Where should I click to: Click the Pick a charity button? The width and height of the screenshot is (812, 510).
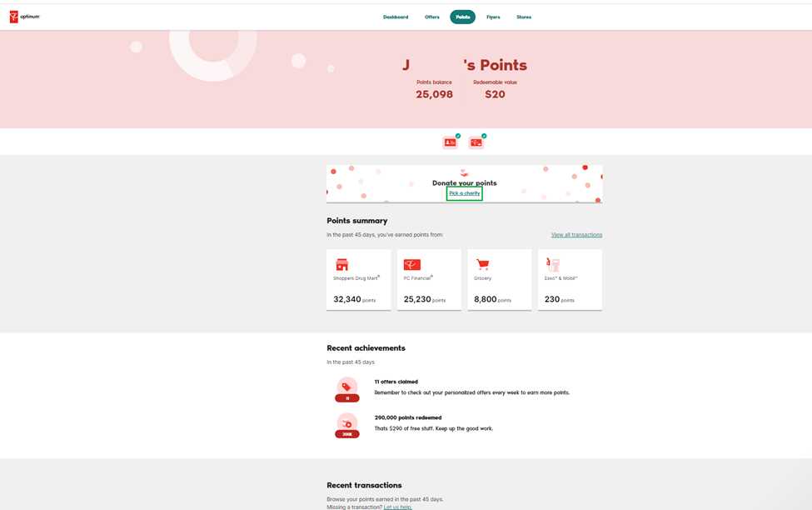tap(465, 192)
